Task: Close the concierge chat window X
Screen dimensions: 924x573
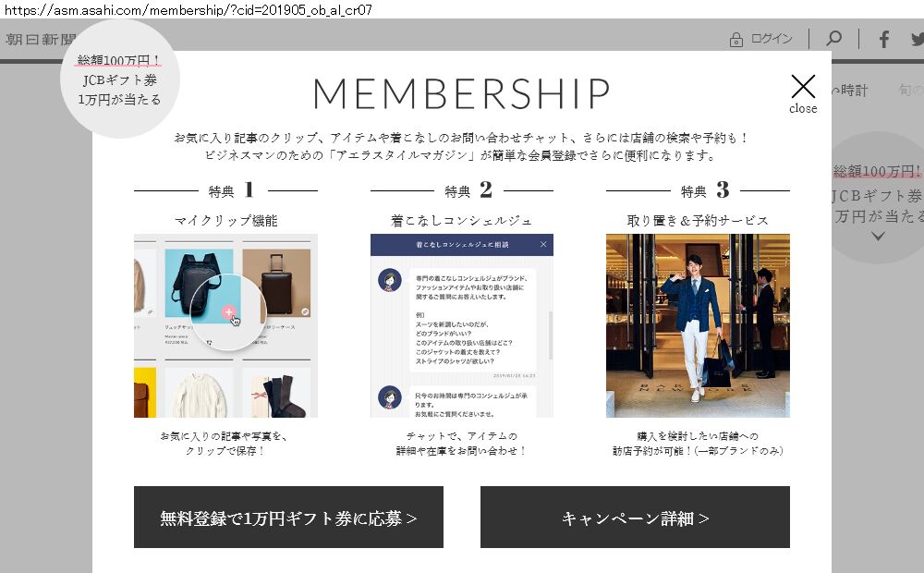Action: [x=543, y=244]
